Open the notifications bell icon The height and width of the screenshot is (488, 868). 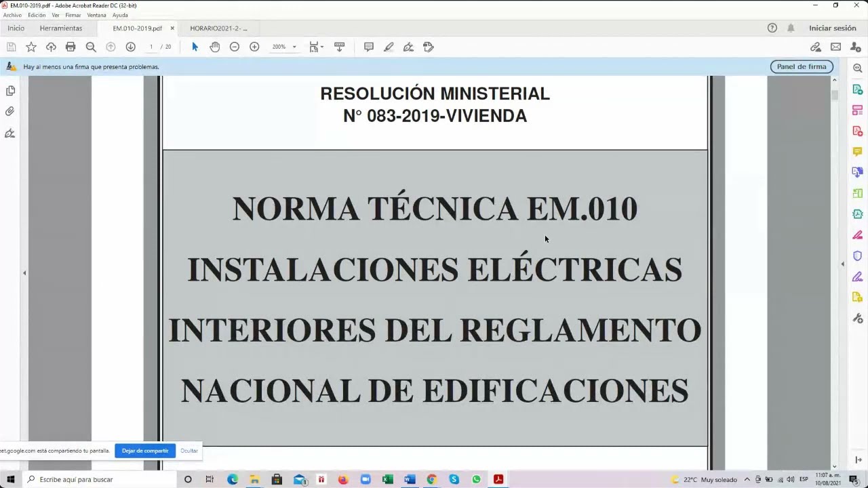click(x=791, y=28)
